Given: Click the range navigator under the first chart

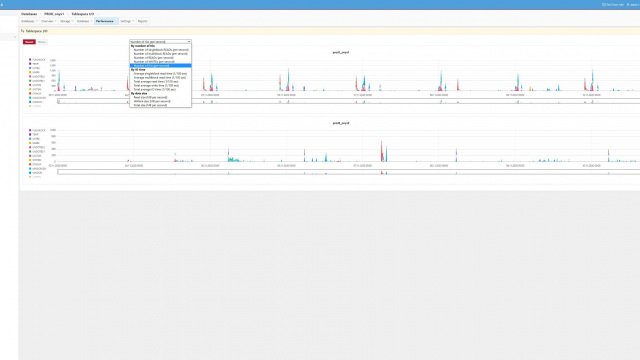Looking at the screenshot, I should pos(349,101).
